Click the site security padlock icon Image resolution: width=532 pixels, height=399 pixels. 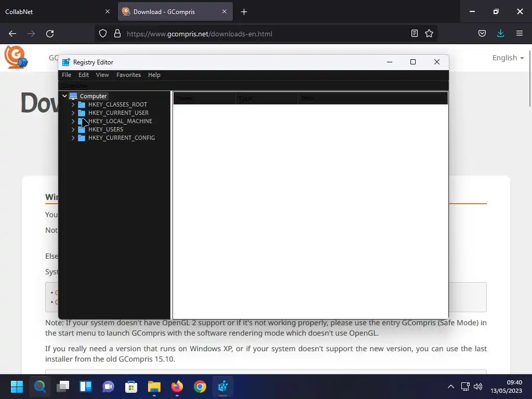point(117,34)
